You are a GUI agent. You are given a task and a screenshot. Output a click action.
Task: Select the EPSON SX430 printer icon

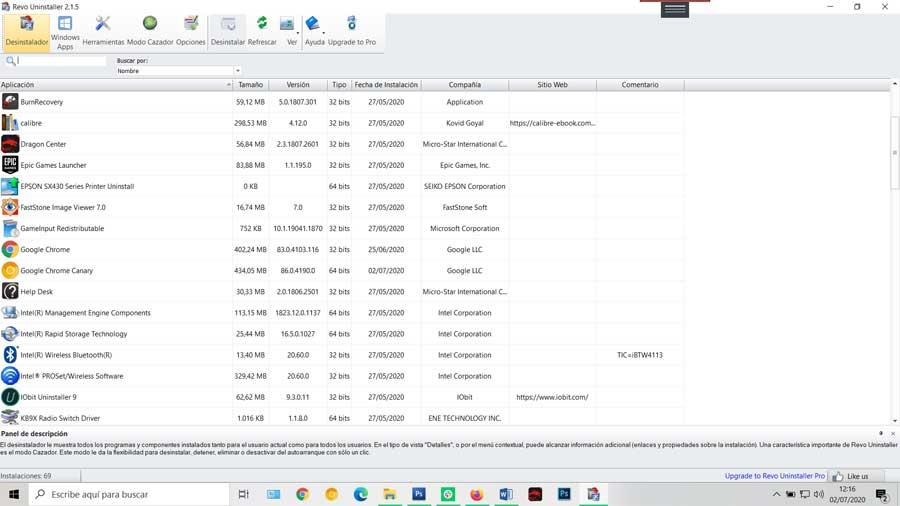pyautogui.click(x=10, y=186)
